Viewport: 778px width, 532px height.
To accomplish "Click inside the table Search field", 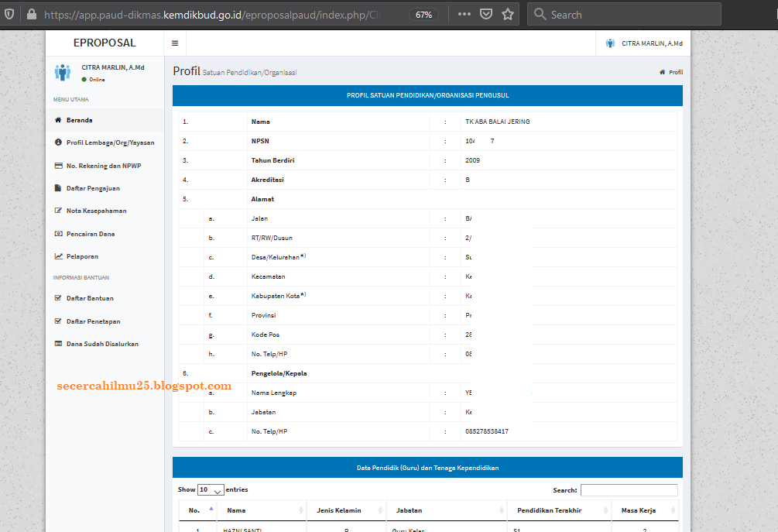I will [x=629, y=489].
